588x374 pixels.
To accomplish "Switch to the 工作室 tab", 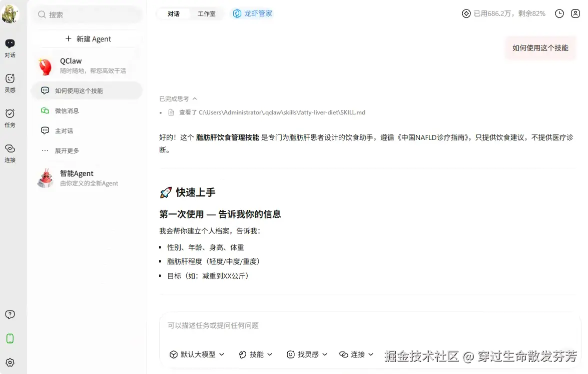I will tap(207, 14).
